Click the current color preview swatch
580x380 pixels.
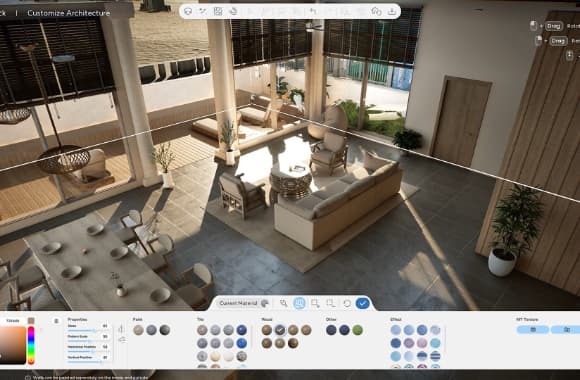click(x=31, y=320)
